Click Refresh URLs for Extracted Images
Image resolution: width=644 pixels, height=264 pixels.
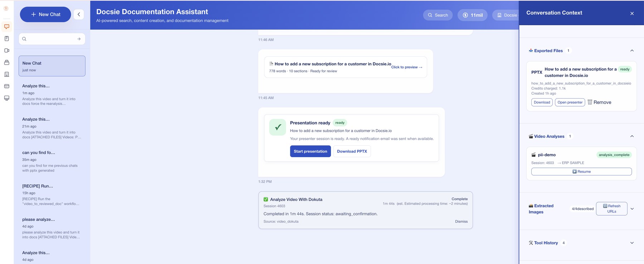[611, 209]
